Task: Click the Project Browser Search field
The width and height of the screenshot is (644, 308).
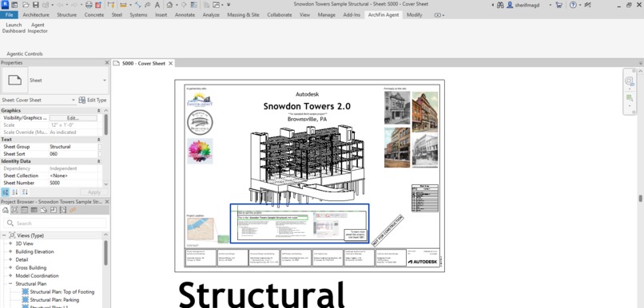Action: point(55,223)
